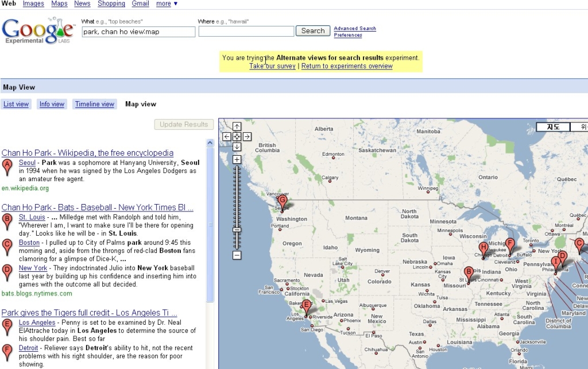
Task: Click the Los Angeles location link
Action: click(x=37, y=323)
